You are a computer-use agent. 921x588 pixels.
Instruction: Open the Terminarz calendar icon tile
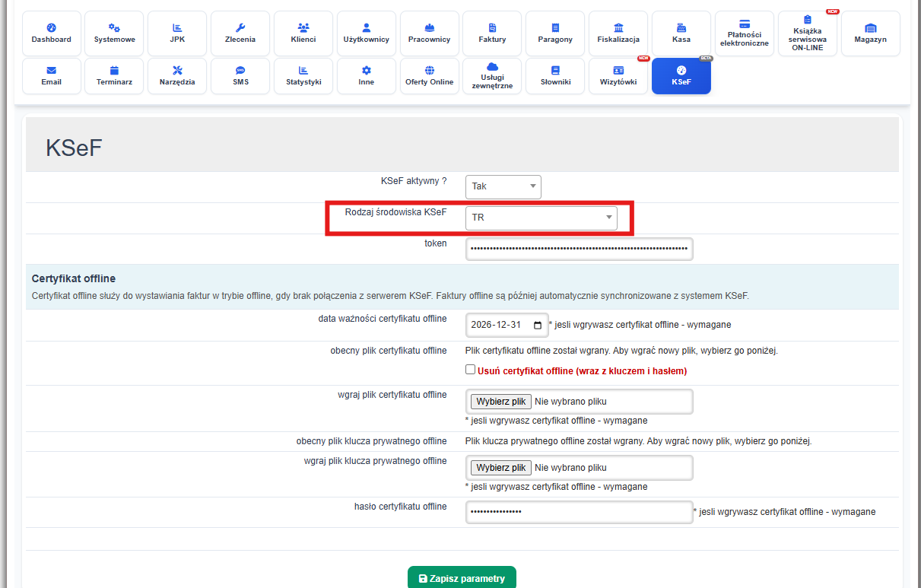pos(114,76)
